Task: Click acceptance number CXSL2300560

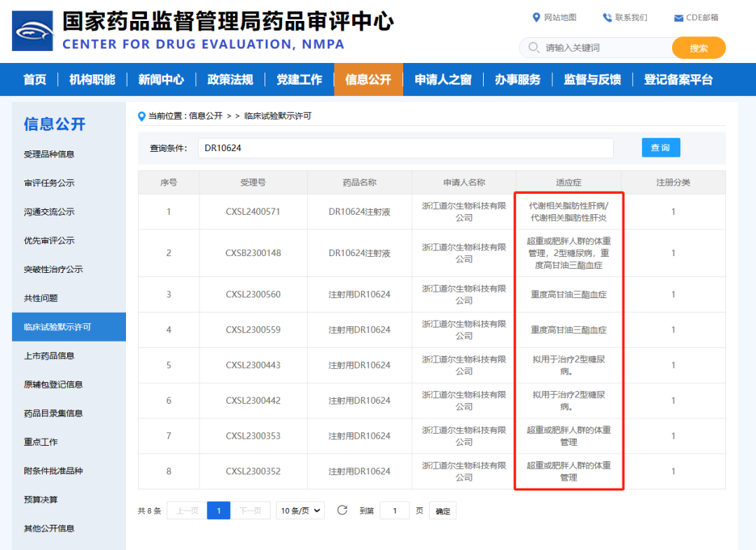Action: tap(253, 295)
